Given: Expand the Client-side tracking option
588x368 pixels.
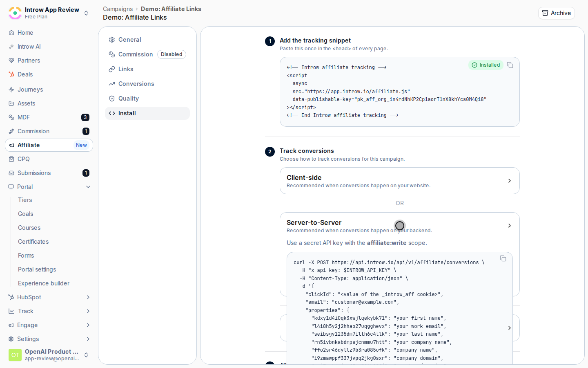Looking at the screenshot, I should click(399, 181).
